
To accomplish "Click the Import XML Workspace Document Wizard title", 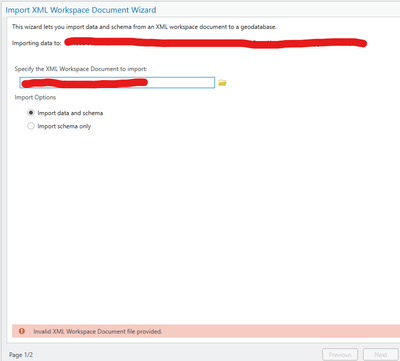I will click(x=81, y=10).
